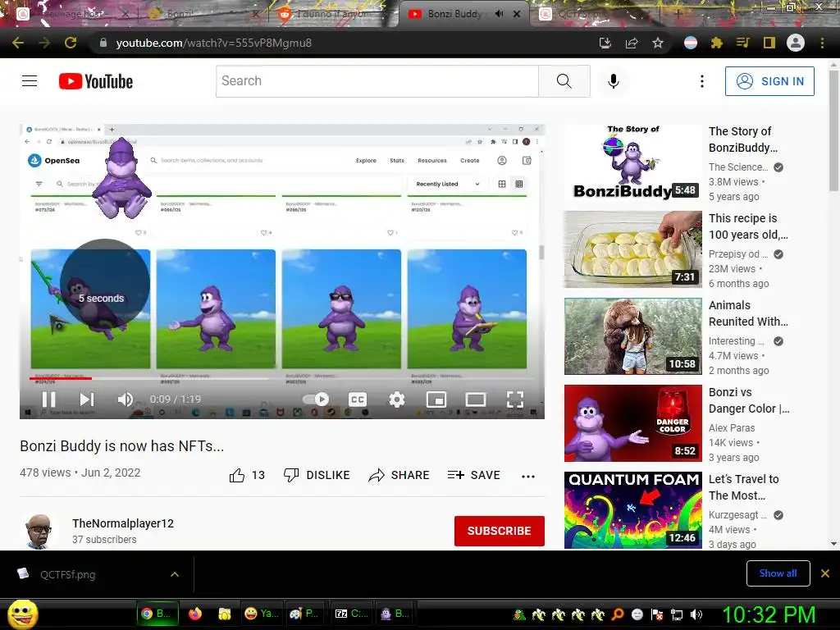Screen dimensions: 840x630
Task: Open Animals Reunited With video thumbnail
Action: (632, 336)
